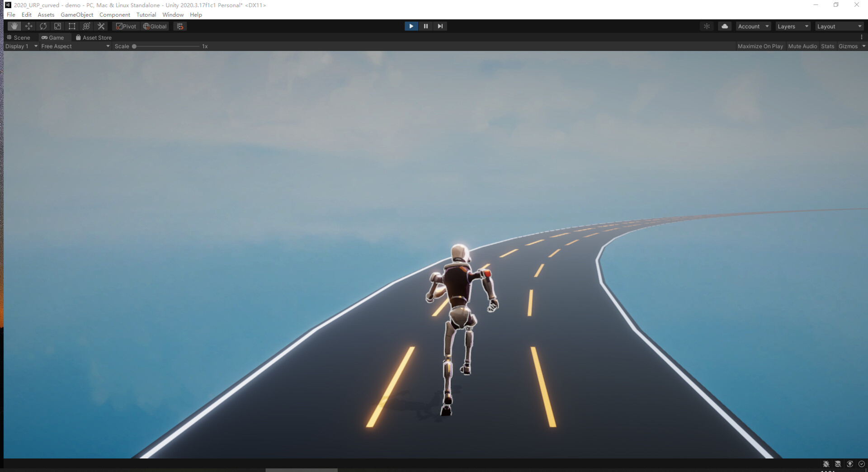Click the cloud Collaborate icon
The image size is (868, 472).
(x=725, y=26)
